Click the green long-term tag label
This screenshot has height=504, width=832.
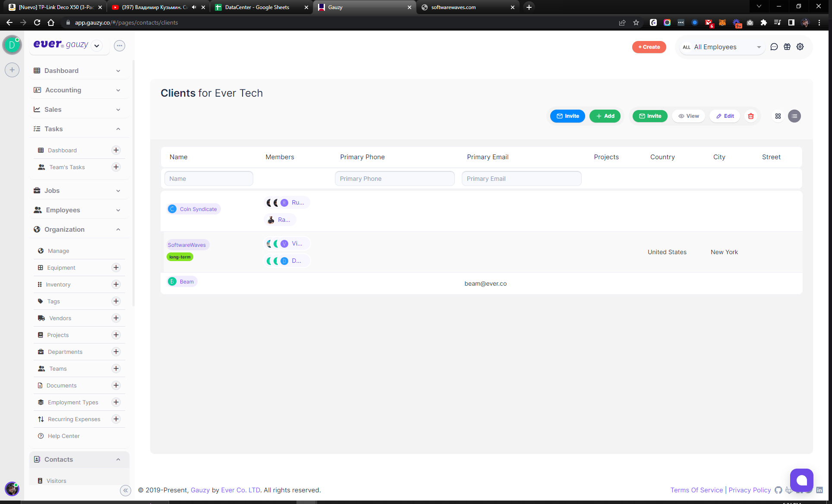[180, 257]
